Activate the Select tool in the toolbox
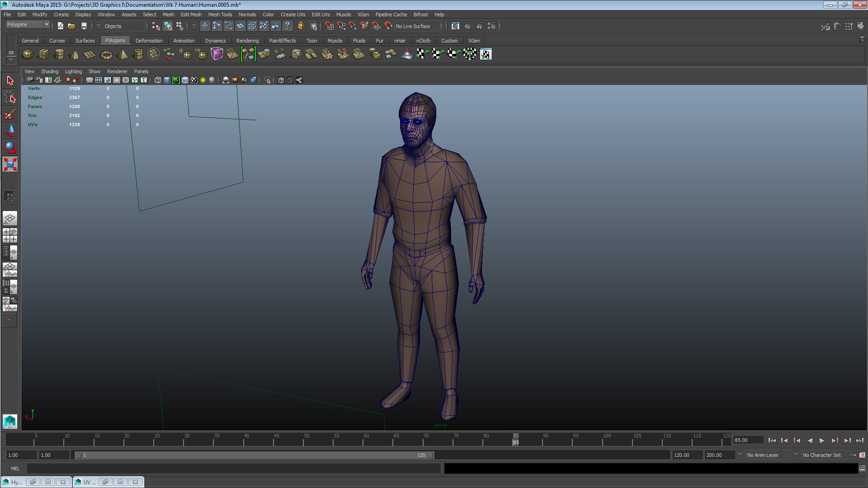The image size is (868, 488). [9, 80]
